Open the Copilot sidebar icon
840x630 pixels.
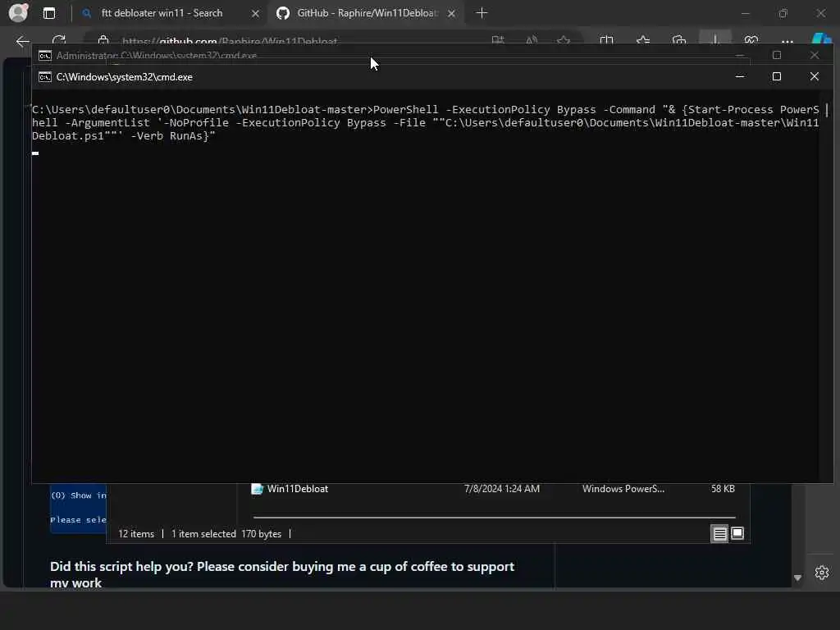(x=821, y=40)
